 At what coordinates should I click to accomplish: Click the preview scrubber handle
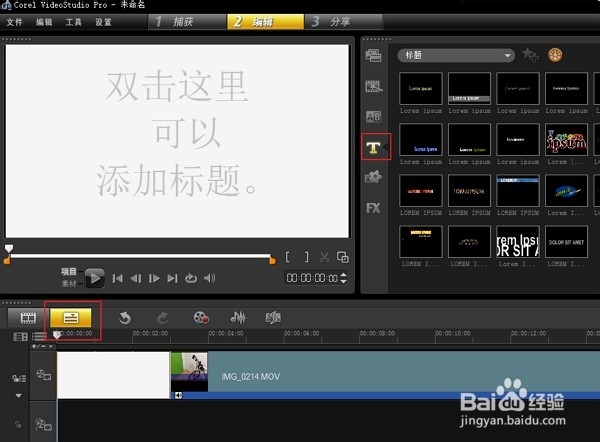point(9,248)
